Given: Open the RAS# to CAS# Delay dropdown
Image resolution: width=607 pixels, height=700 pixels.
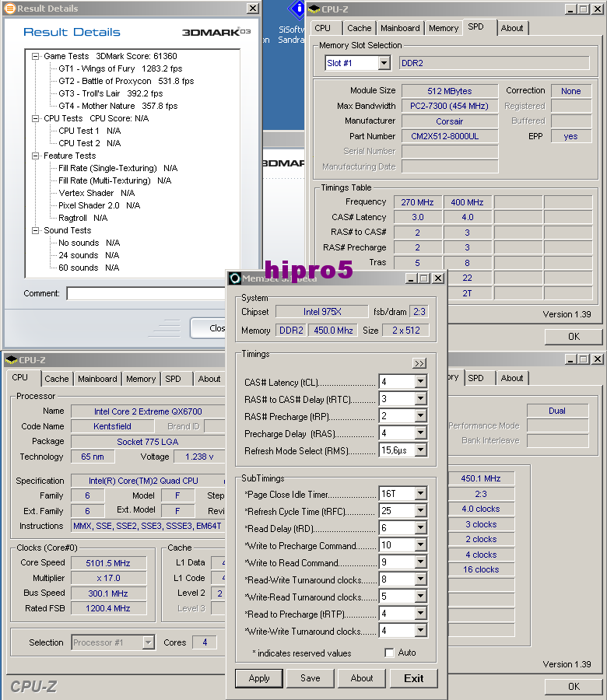Looking at the screenshot, I should pyautogui.click(x=420, y=399).
